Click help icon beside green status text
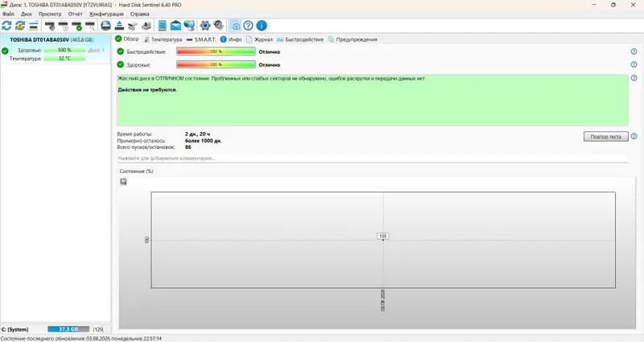The height and width of the screenshot is (342, 644). (634, 77)
